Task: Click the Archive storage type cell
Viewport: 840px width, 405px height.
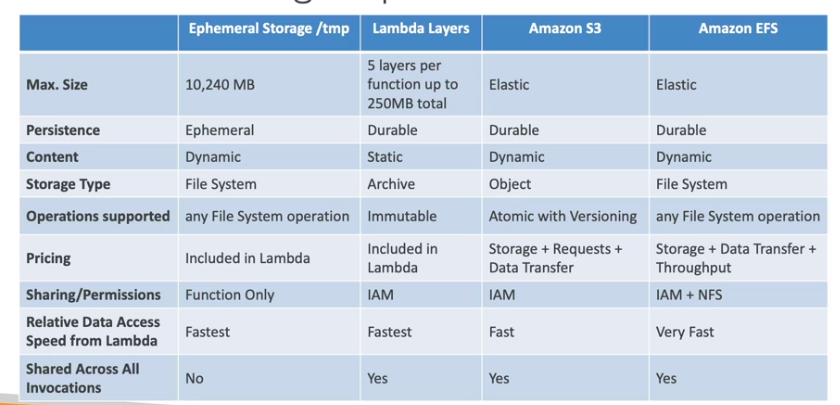Action: click(x=390, y=184)
